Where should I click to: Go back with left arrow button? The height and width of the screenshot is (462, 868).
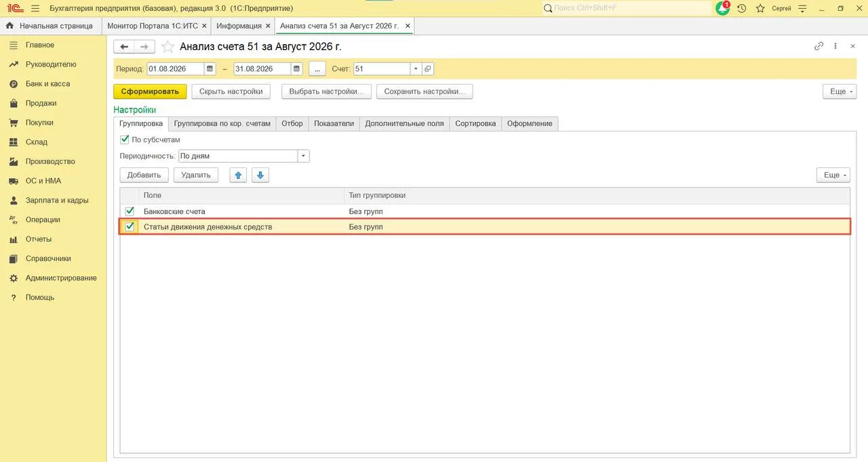click(124, 47)
